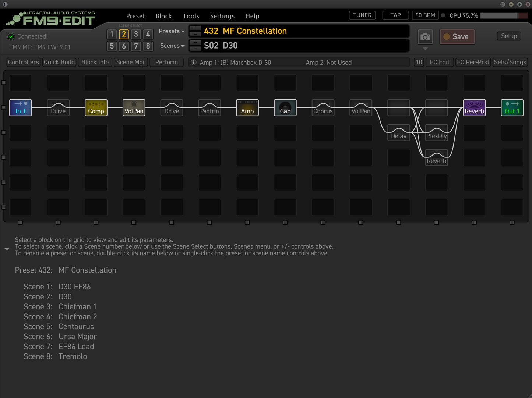Activate Scene 8 via Scene Select

coord(148,46)
